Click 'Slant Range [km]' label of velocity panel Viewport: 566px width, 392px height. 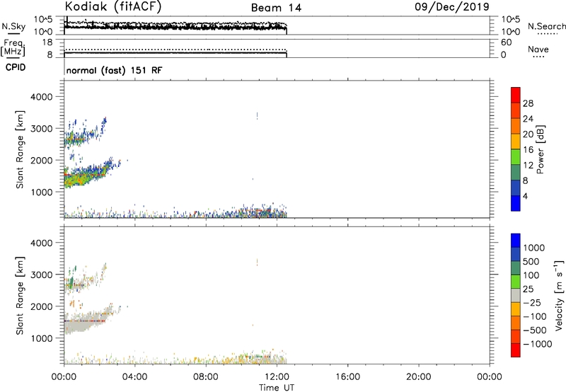(x=20, y=295)
